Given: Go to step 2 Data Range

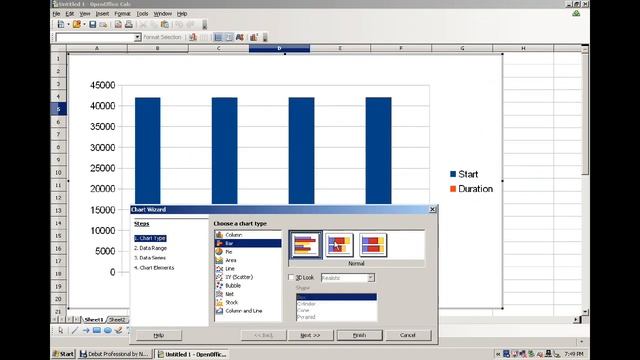Looking at the screenshot, I should (150, 248).
